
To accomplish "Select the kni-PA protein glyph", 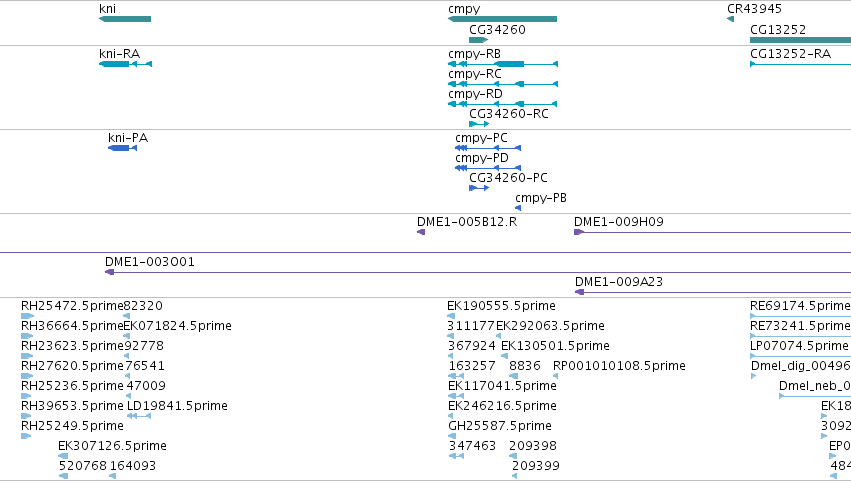I will pyautogui.click(x=123, y=148).
